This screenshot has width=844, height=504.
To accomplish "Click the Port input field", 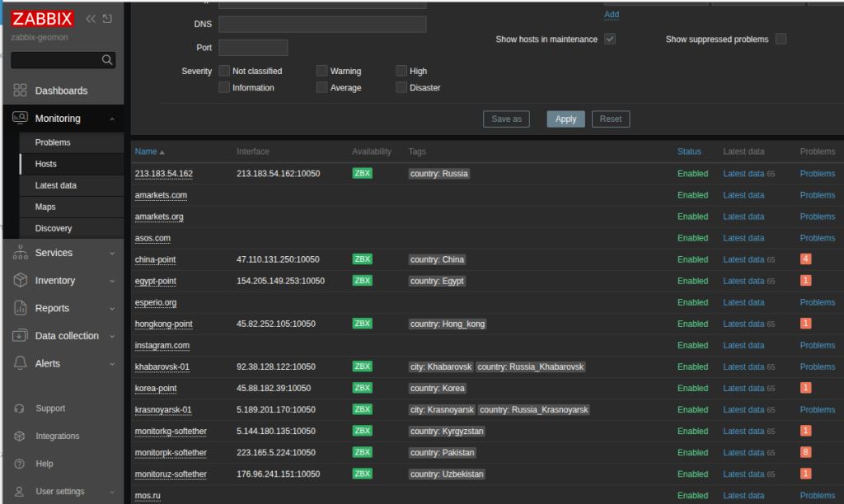I will tap(253, 48).
